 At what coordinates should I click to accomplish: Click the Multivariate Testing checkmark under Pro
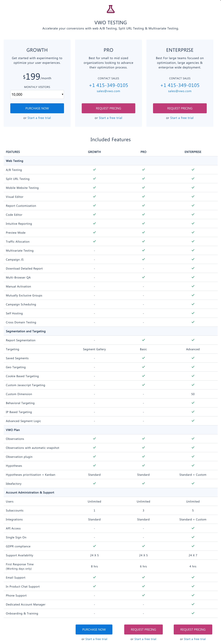point(143,250)
